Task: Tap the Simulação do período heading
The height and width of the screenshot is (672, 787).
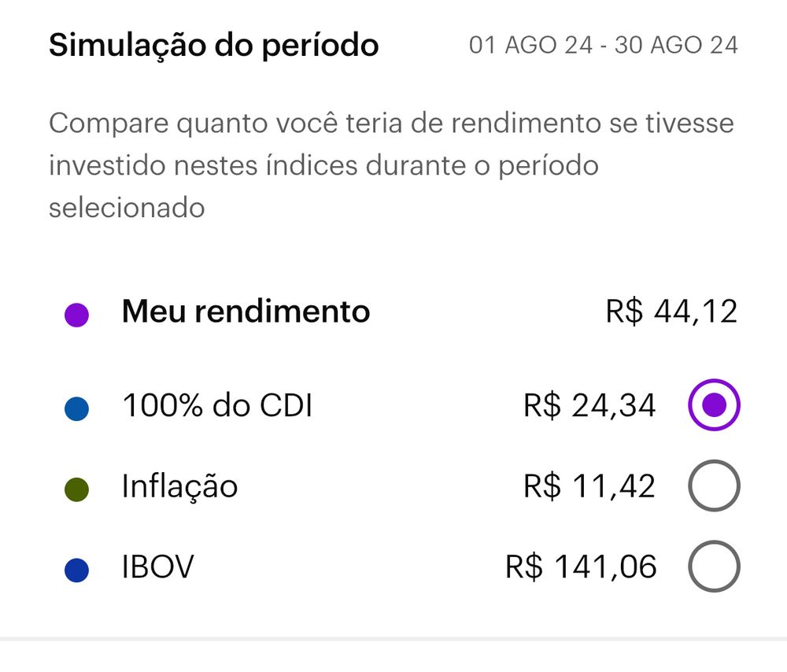Action: tap(213, 46)
